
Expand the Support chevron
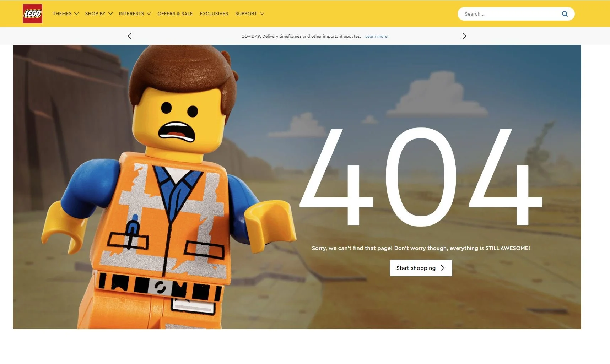[262, 14]
